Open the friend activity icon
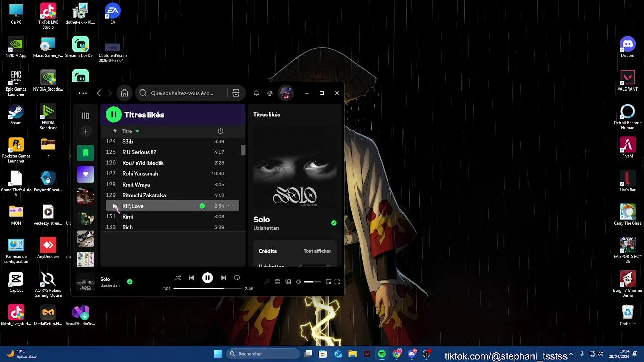Viewport: 644px width, 362px height. [x=270, y=93]
